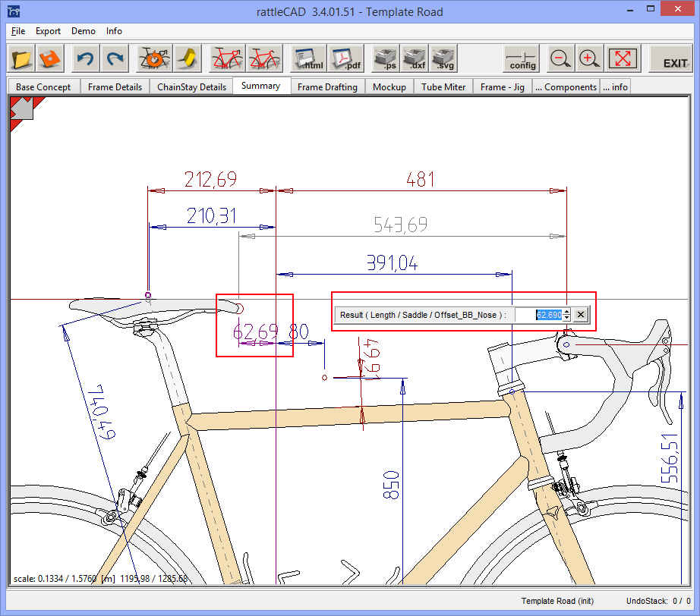Click the Offset_BB_Nose value field

pos(539,315)
